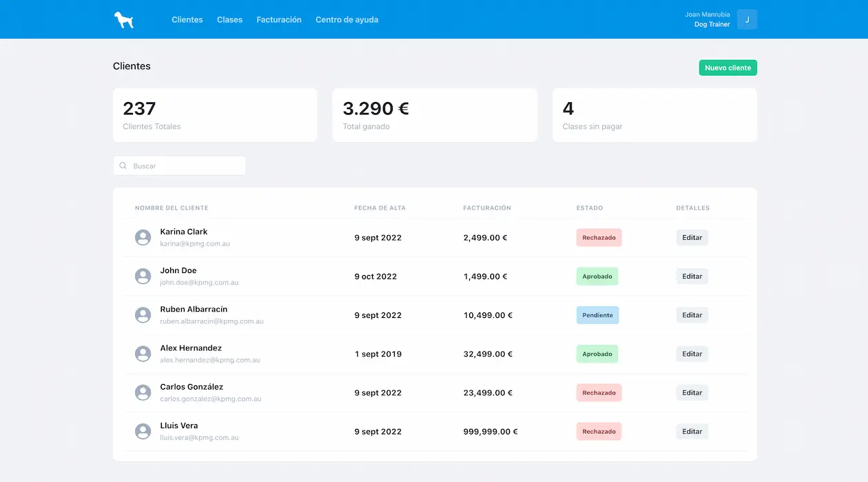This screenshot has width=868, height=482.
Task: Edit Lluis Vera's record
Action: click(x=692, y=431)
